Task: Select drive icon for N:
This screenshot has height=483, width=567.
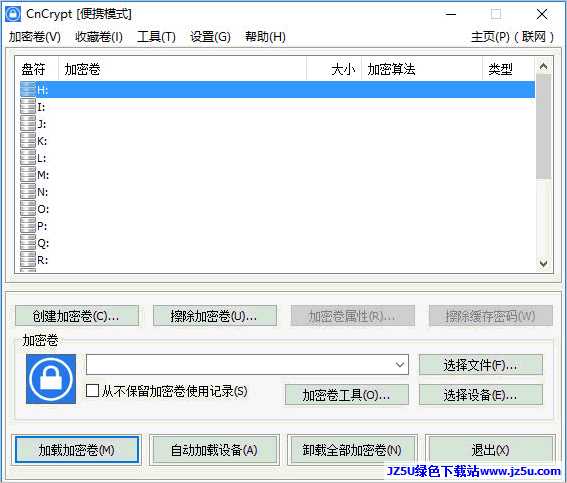Action: pyautogui.click(x=28, y=192)
